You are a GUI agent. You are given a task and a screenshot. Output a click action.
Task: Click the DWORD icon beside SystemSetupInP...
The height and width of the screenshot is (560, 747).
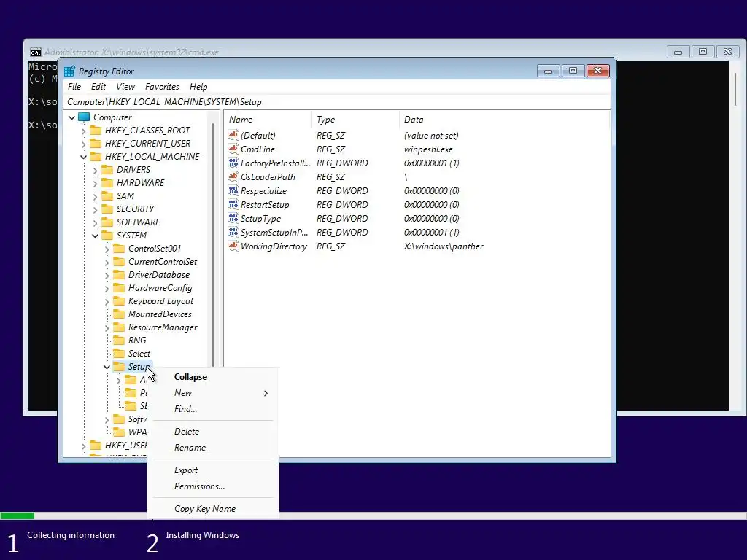click(x=233, y=232)
